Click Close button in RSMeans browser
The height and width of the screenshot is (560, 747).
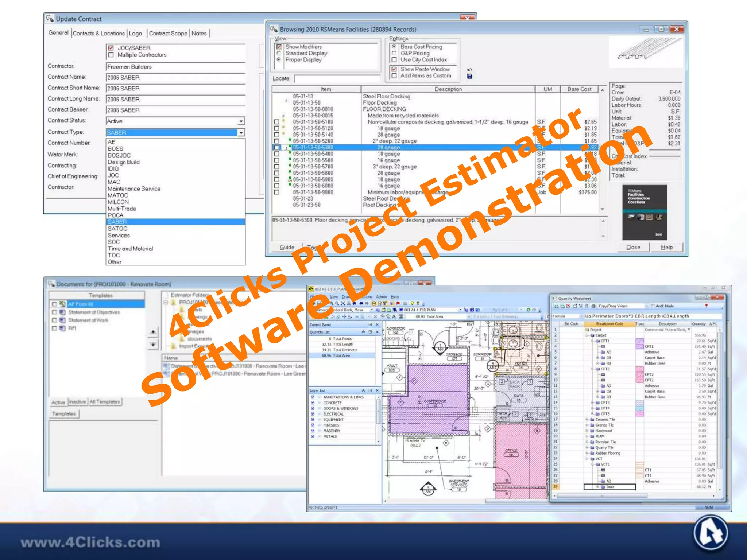click(x=634, y=247)
